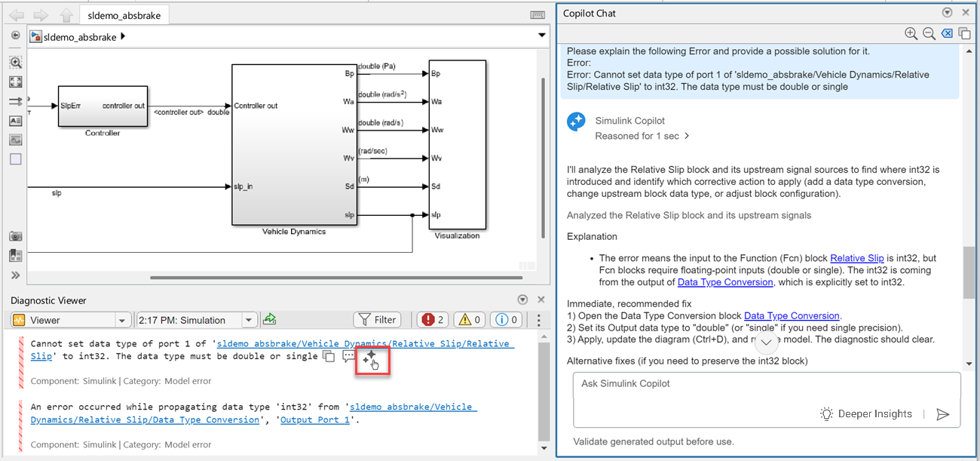980x461 pixels.
Task: Zoom out on Copilot Chat text
Action: [929, 34]
